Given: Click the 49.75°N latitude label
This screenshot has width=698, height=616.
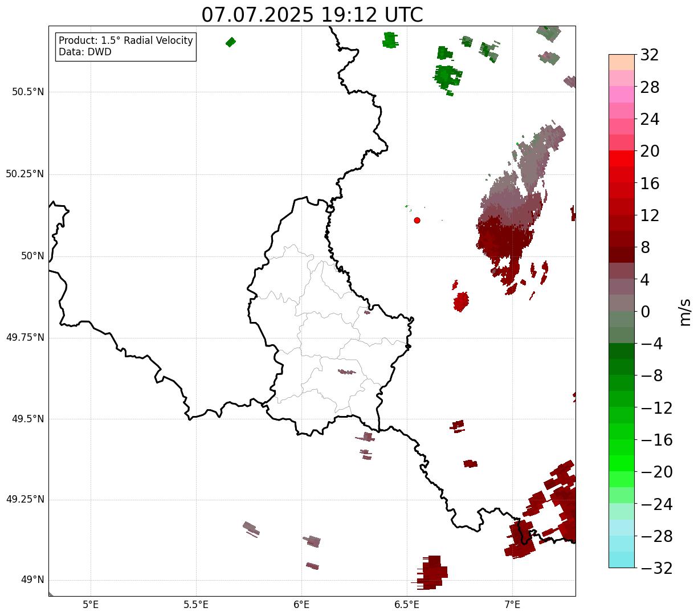Looking at the screenshot, I should (25, 337).
